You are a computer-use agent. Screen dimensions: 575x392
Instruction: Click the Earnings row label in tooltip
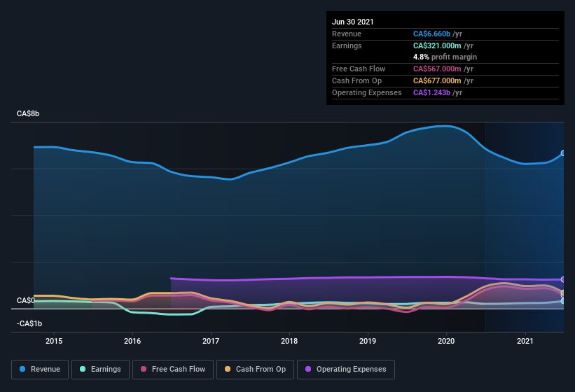point(347,45)
